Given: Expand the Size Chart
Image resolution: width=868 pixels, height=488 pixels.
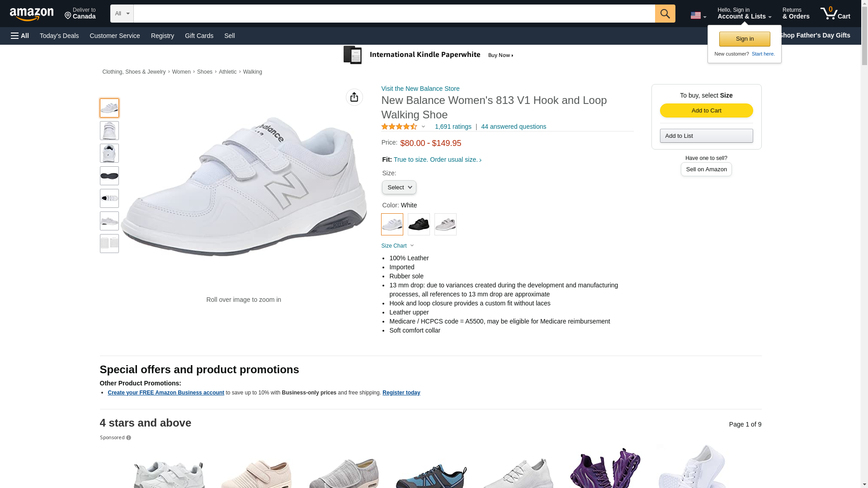Looking at the screenshot, I should pyautogui.click(x=397, y=246).
